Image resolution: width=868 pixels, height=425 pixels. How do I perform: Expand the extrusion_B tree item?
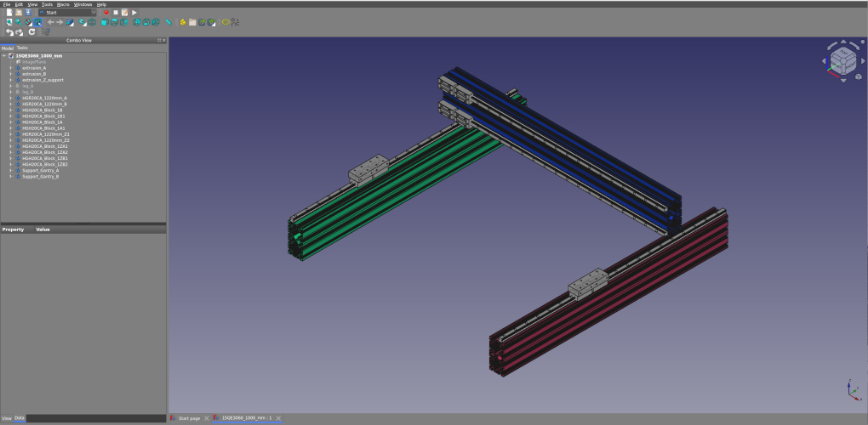coord(10,74)
